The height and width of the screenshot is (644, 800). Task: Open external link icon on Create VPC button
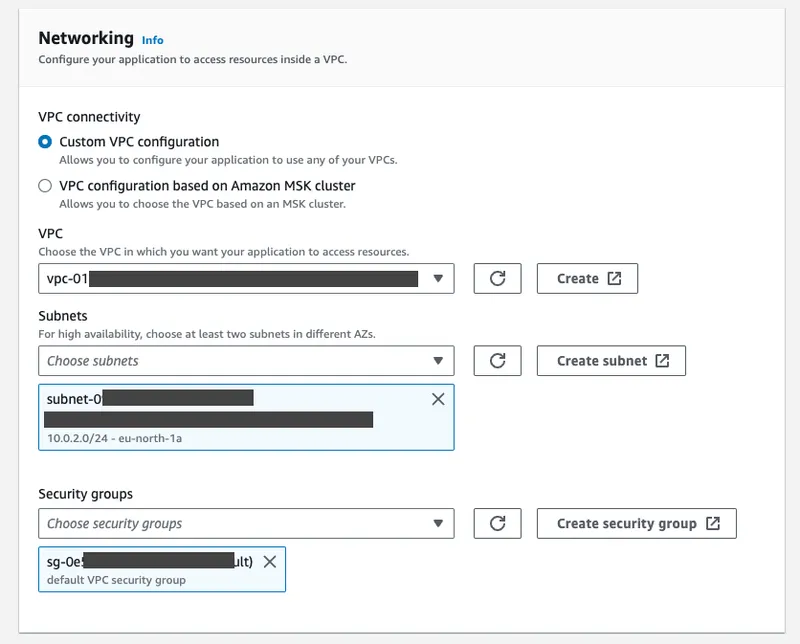point(615,278)
